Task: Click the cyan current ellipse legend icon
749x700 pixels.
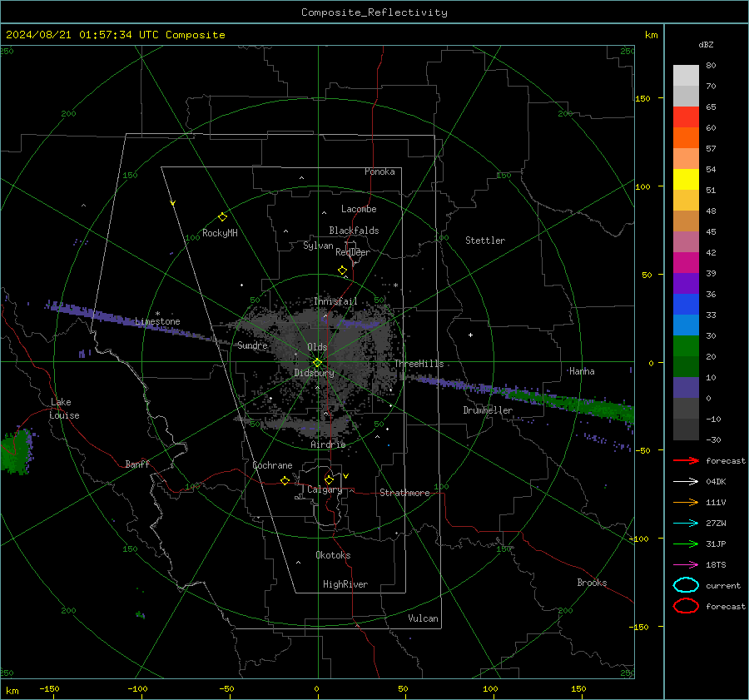Action: [x=686, y=585]
